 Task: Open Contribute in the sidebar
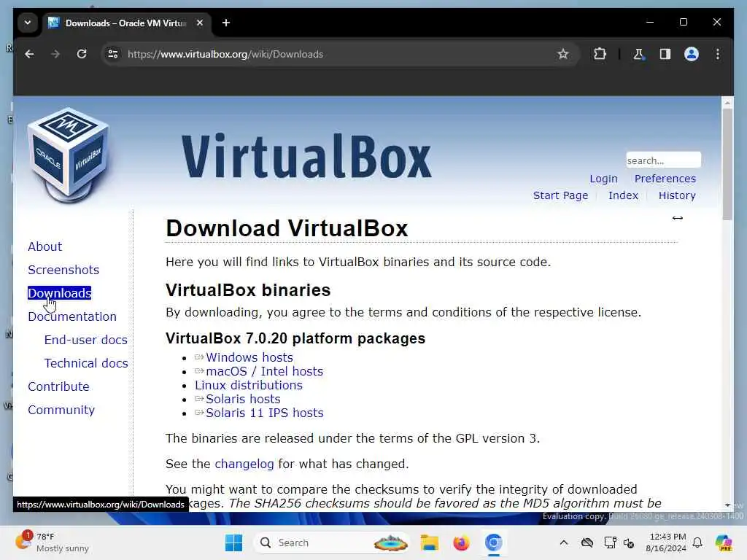coord(58,386)
